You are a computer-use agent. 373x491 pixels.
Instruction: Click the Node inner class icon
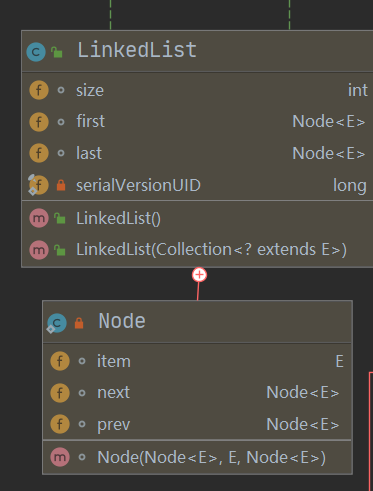click(x=56, y=323)
